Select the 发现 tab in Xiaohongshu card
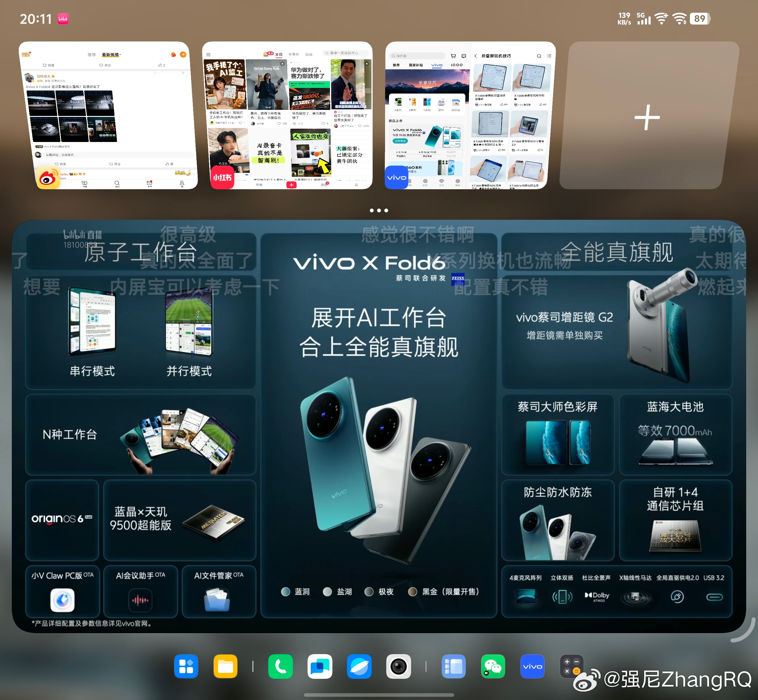The image size is (758, 700). 279,54
